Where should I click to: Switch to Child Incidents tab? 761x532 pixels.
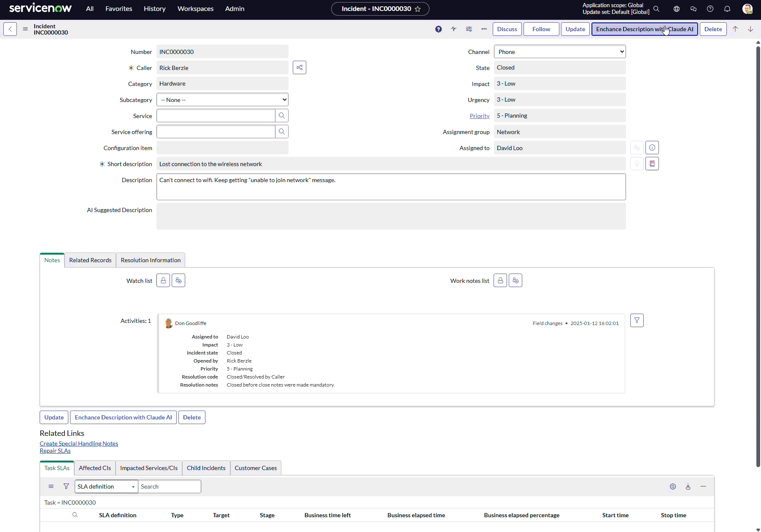[206, 468]
